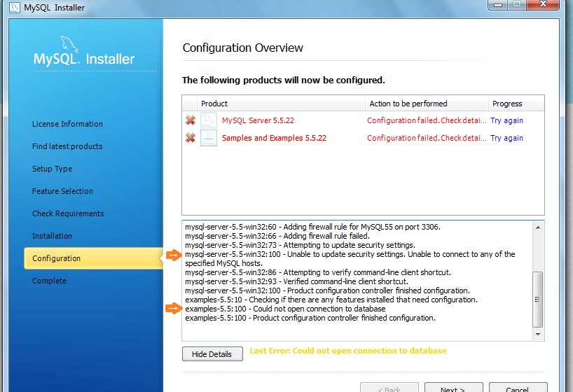
Task: Click the log scrollbar down arrow
Action: point(538,334)
